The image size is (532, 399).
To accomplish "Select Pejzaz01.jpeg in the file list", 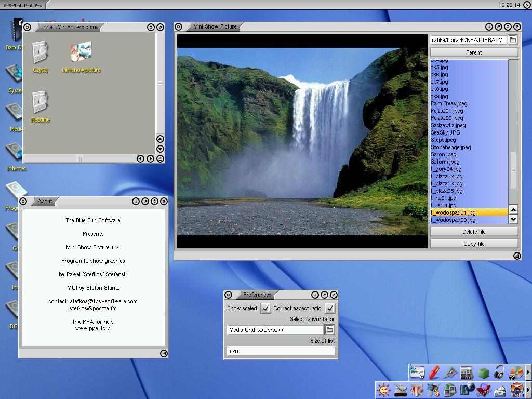I will pos(469,111).
